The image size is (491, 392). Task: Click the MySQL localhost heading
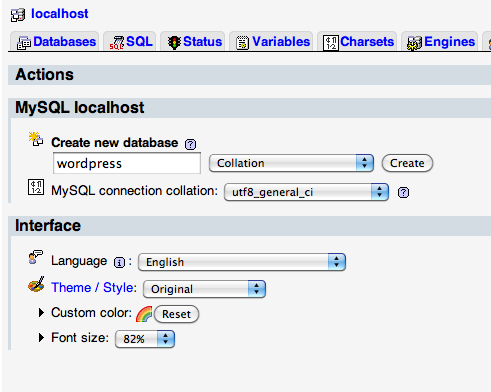click(80, 108)
